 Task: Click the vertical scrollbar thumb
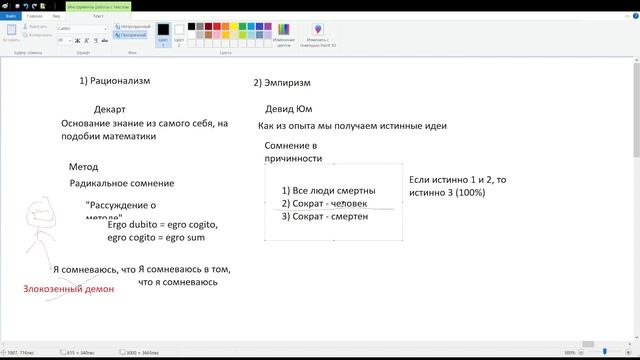636,110
